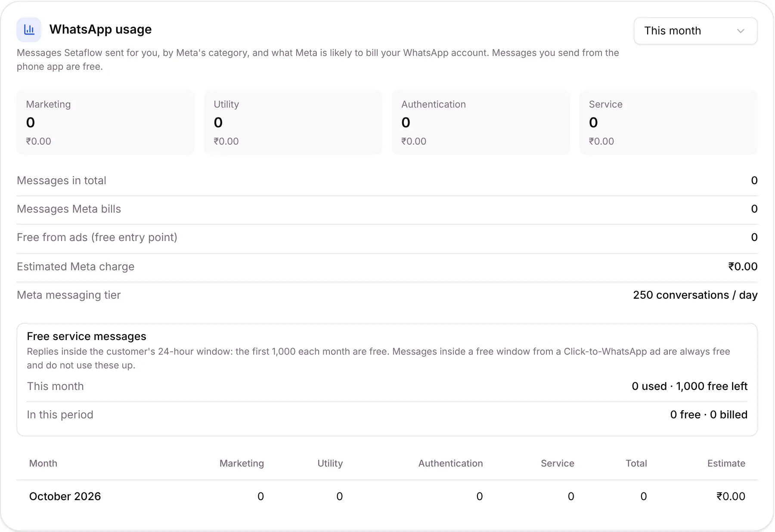The height and width of the screenshot is (532, 775).
Task: Click the October 2026 estimate ₹0.00
Action: 731,496
